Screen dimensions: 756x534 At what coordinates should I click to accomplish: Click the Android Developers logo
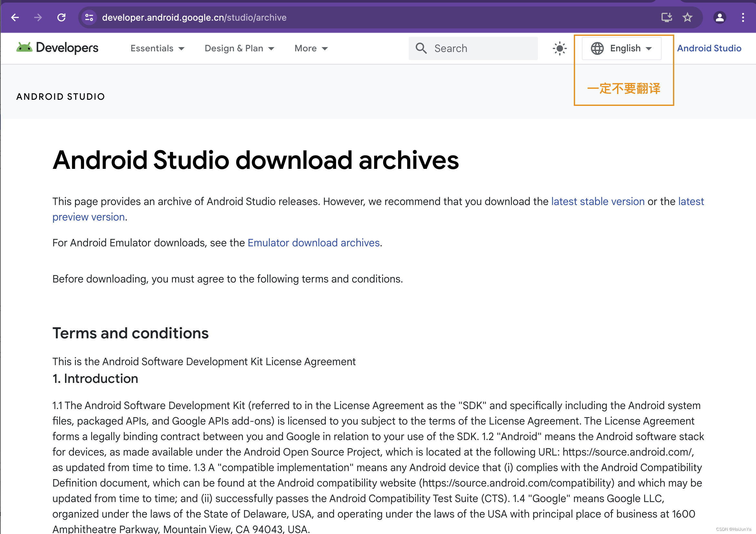57,48
